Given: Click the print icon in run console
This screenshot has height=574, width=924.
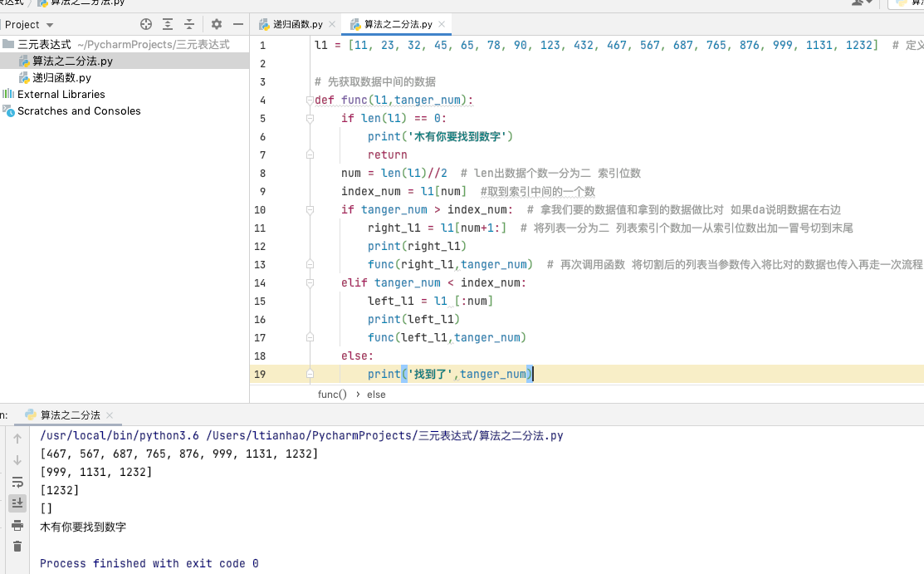Looking at the screenshot, I should 17,525.
